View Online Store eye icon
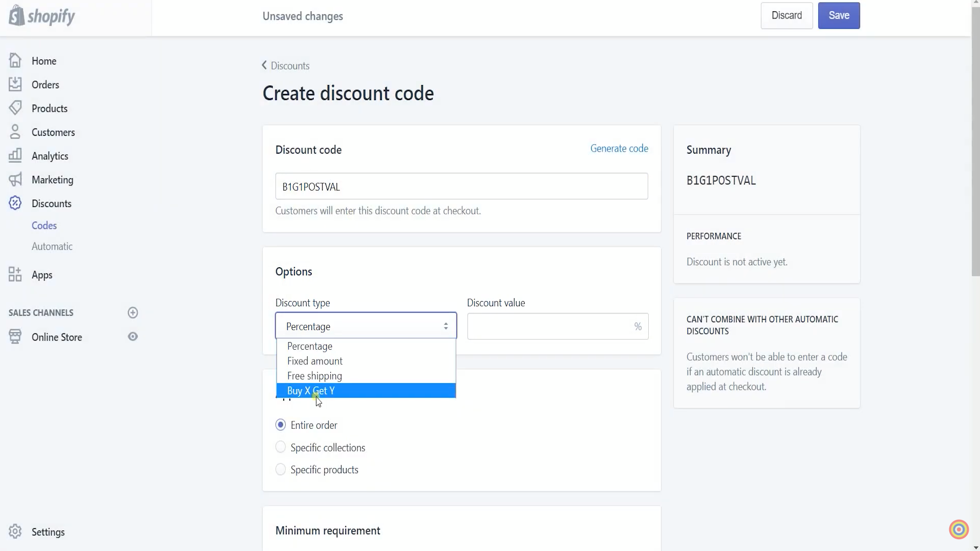 [x=133, y=336]
